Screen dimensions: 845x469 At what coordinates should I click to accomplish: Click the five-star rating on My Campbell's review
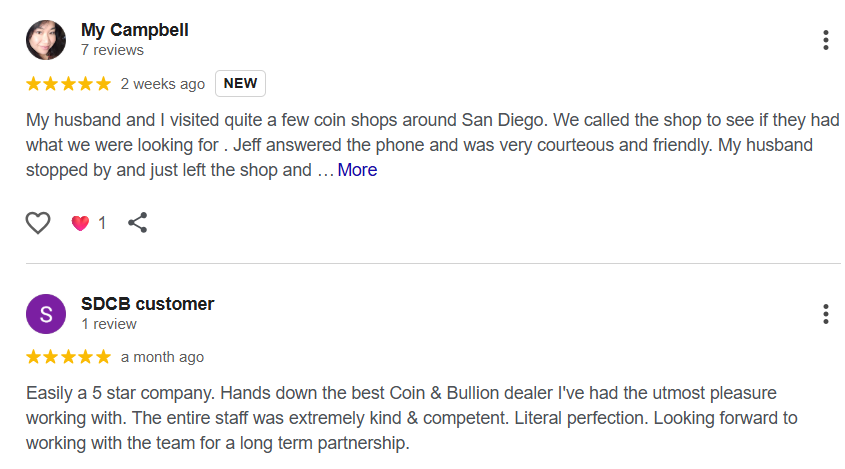[68, 83]
